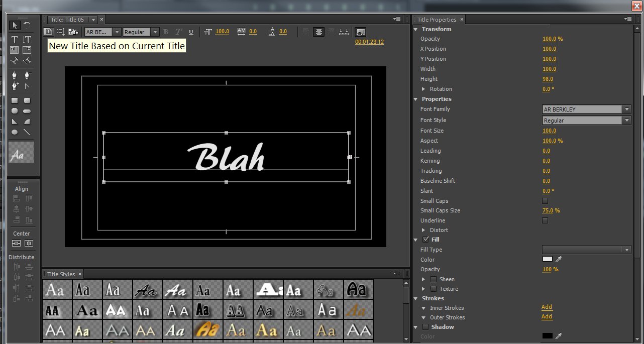Expand the Rotation property

[x=424, y=89]
